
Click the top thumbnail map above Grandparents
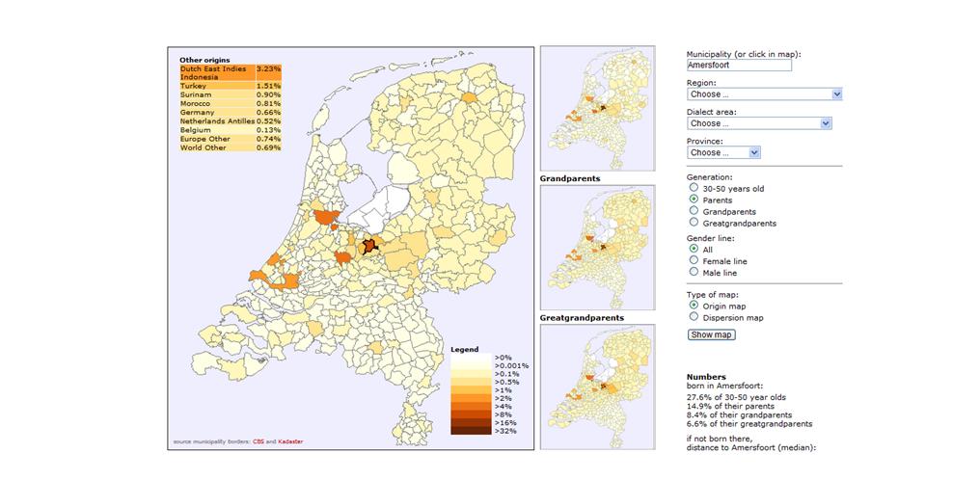click(x=597, y=108)
